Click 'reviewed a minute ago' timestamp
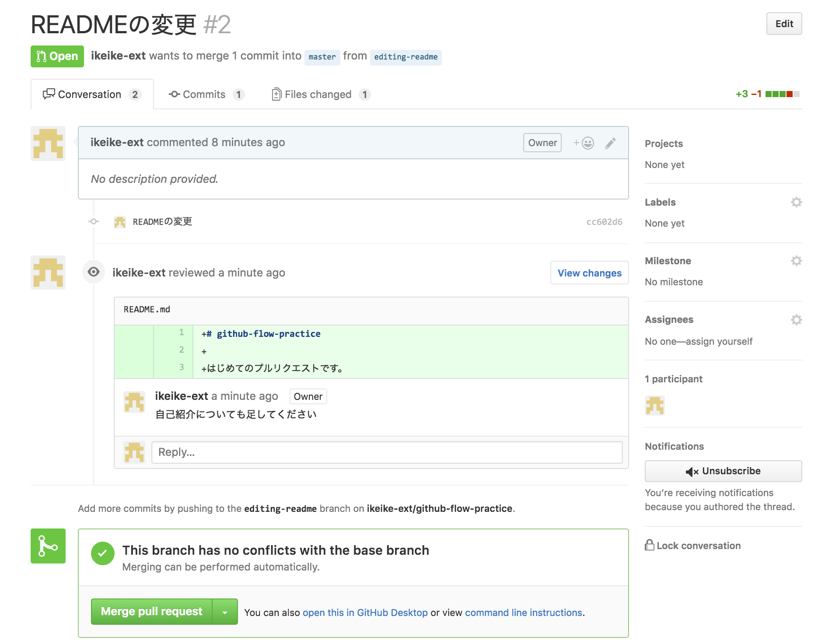The image size is (825, 644). coord(227,273)
